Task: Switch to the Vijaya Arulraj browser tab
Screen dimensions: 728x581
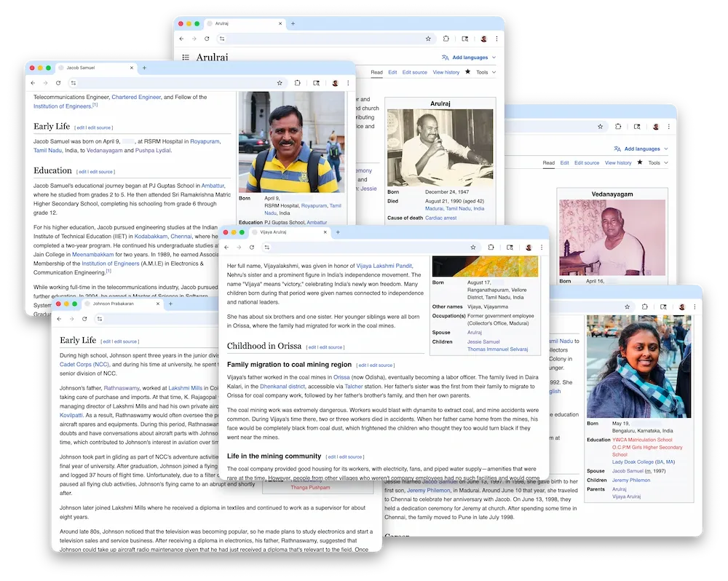Action: 290,232
